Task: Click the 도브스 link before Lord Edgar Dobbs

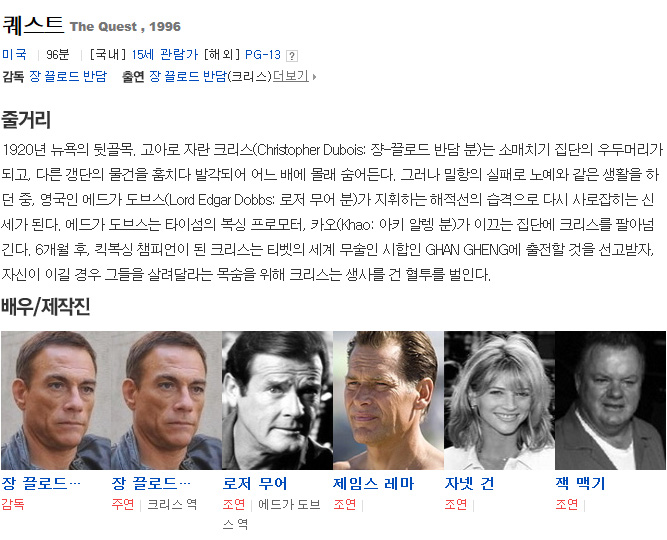Action: coord(145,200)
